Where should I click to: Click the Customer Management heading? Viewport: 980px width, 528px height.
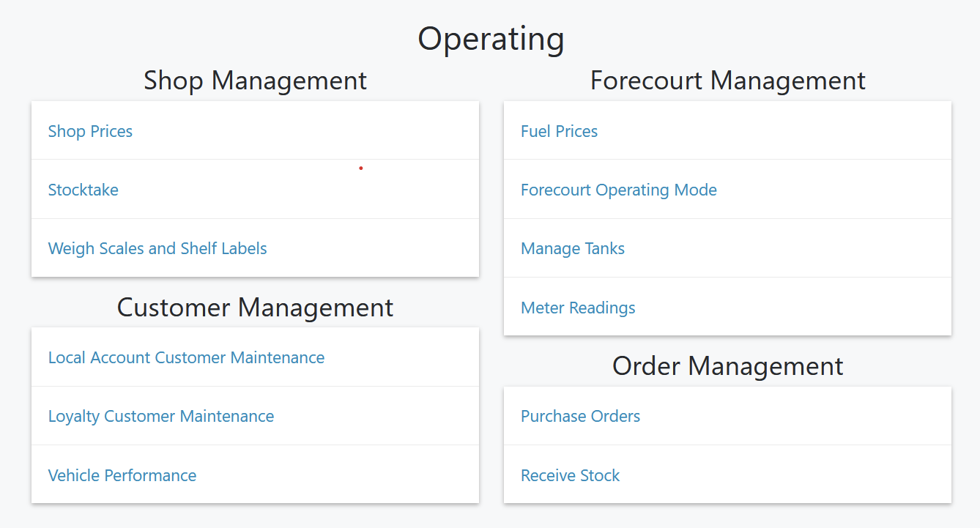[255, 307]
